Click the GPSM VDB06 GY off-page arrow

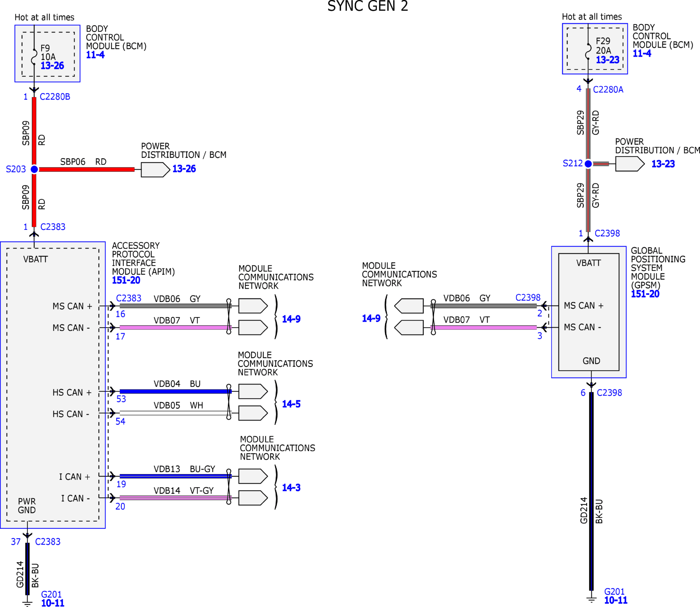(409, 306)
